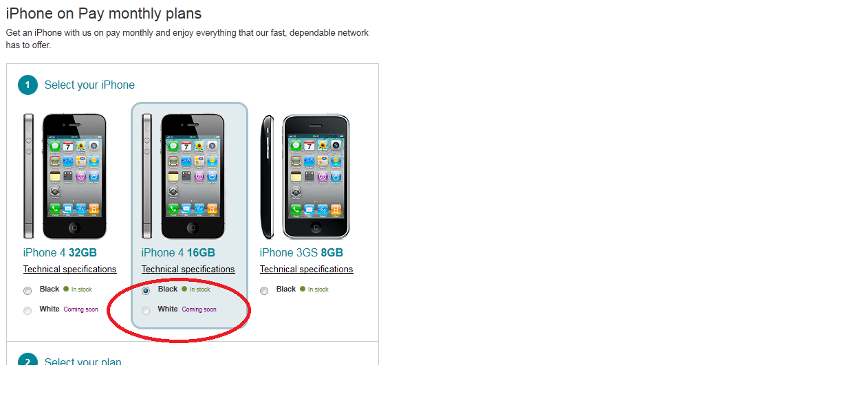
Task: Click the step 1 number circle icon
Action: point(28,85)
